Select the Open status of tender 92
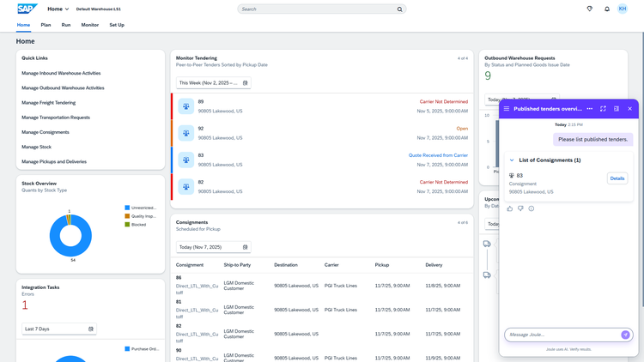 [462, 129]
